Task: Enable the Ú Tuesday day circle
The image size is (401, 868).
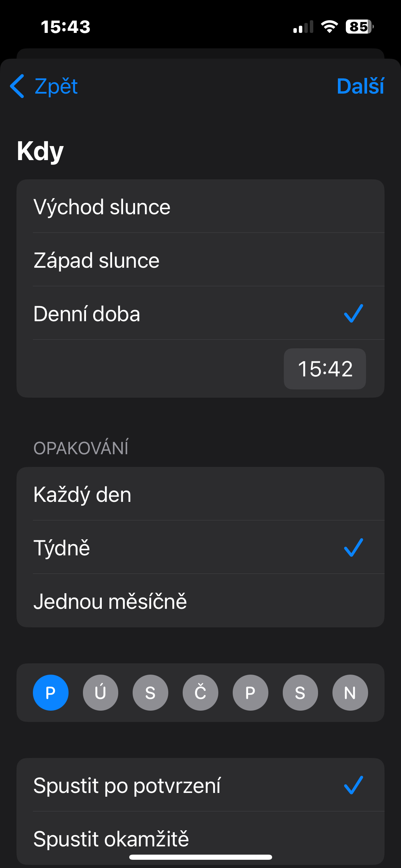Action: [x=100, y=693]
